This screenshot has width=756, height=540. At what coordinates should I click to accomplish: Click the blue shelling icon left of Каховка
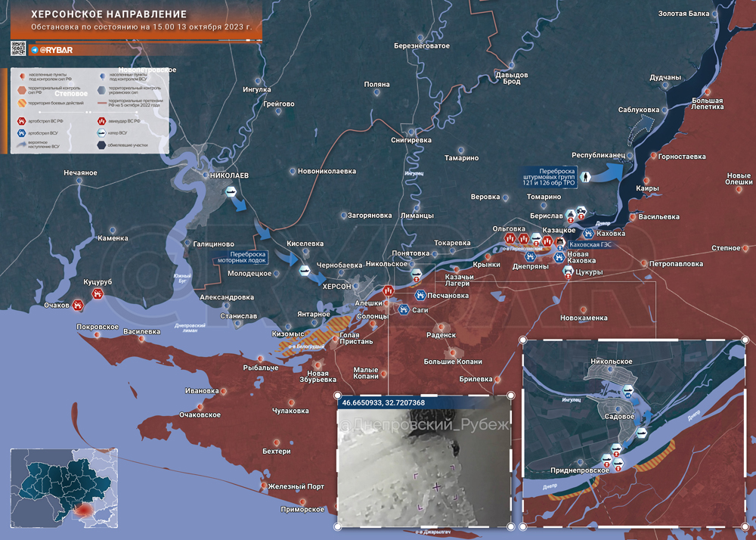click(589, 234)
